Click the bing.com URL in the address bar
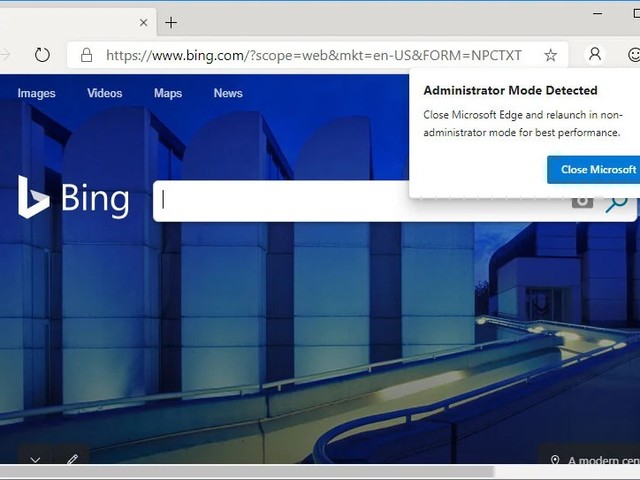The width and height of the screenshot is (640, 480). [x=313, y=55]
